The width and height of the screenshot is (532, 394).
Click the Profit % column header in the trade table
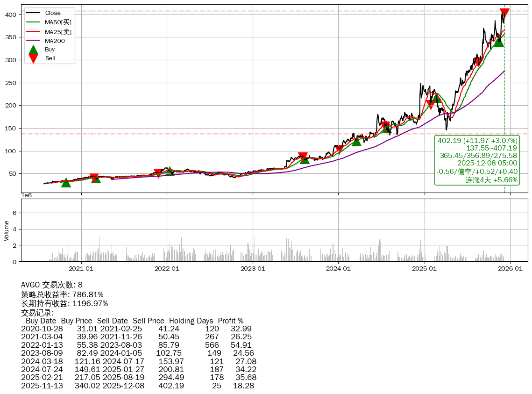tap(230, 321)
